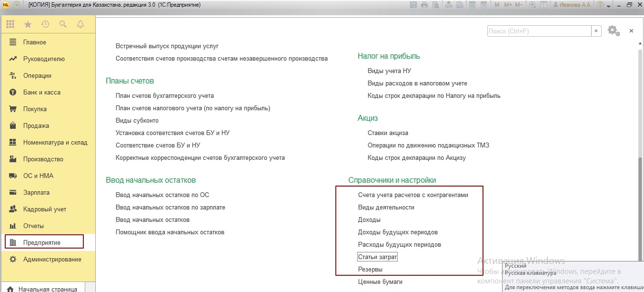
Task: Go to the Начальная страница tab
Action: click(47, 289)
